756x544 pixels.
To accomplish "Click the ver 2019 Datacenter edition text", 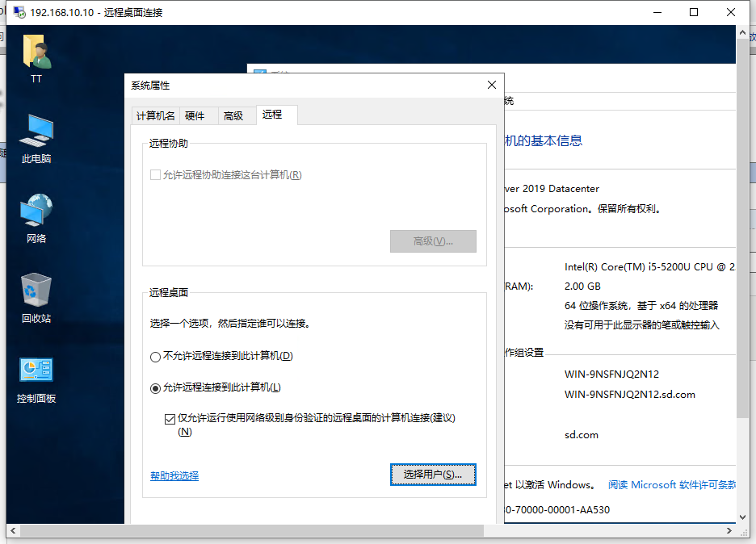I will pos(552,188).
